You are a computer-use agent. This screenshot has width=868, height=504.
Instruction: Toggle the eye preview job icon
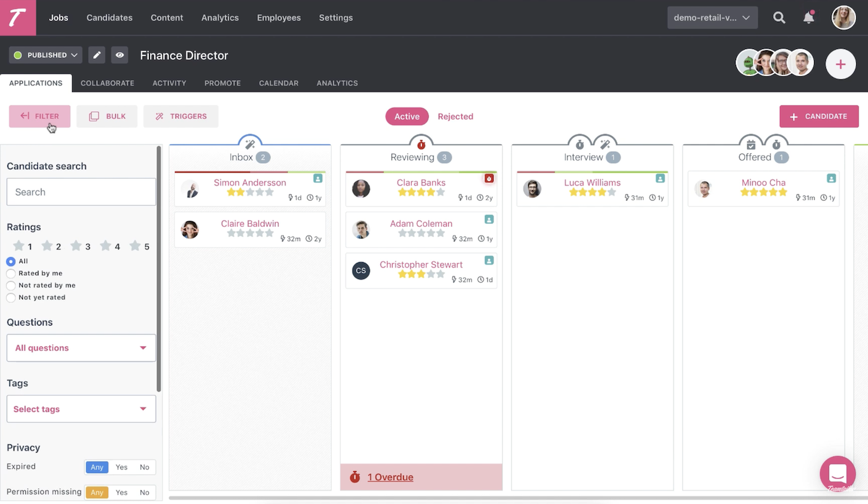coord(120,55)
